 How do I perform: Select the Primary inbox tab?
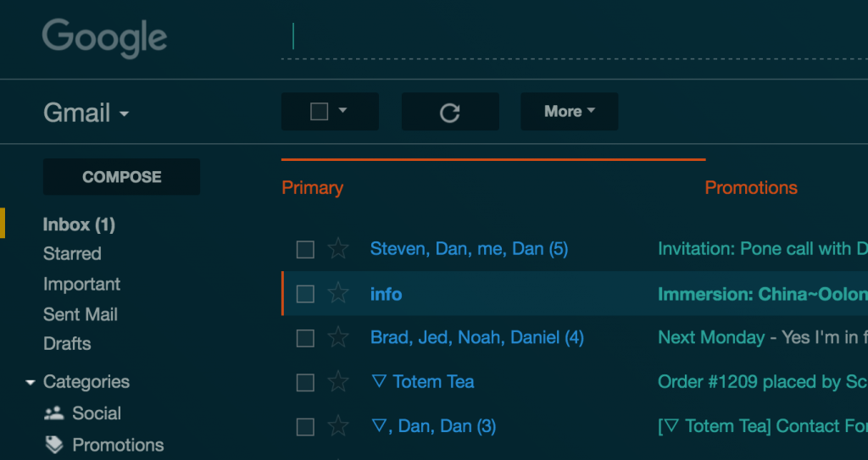[312, 188]
